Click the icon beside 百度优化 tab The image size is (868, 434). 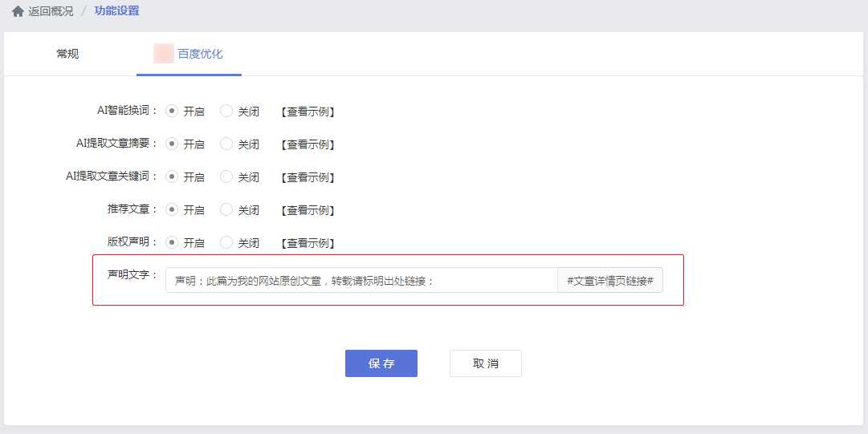coord(164,54)
